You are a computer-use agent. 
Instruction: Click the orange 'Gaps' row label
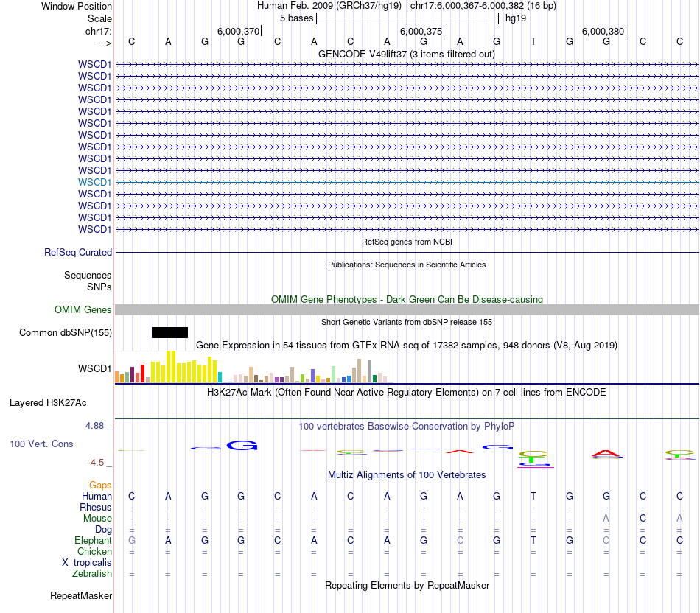tap(100, 485)
